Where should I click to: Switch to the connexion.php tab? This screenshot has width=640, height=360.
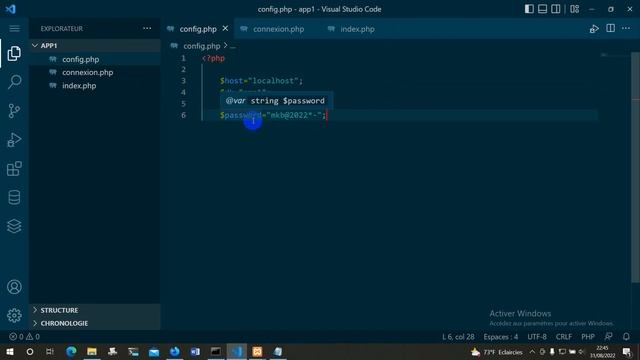[278, 29]
